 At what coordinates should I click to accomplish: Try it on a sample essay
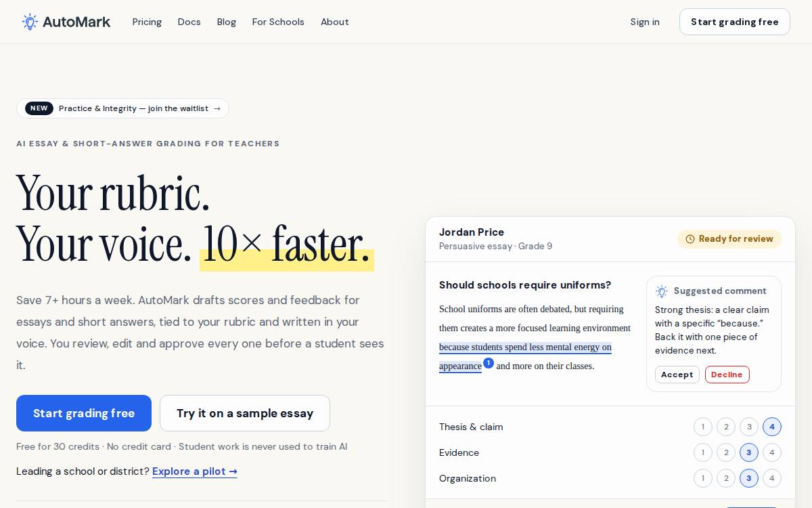pos(245,413)
